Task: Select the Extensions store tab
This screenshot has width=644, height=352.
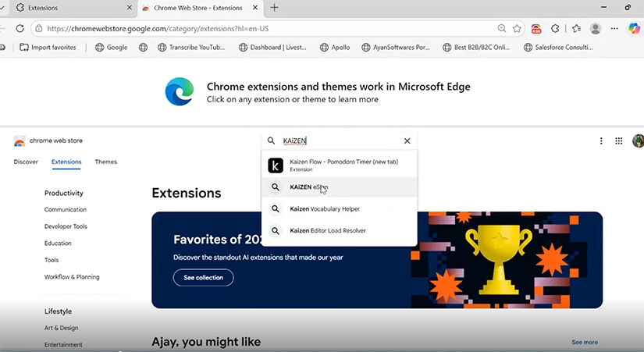Action: pos(66,162)
